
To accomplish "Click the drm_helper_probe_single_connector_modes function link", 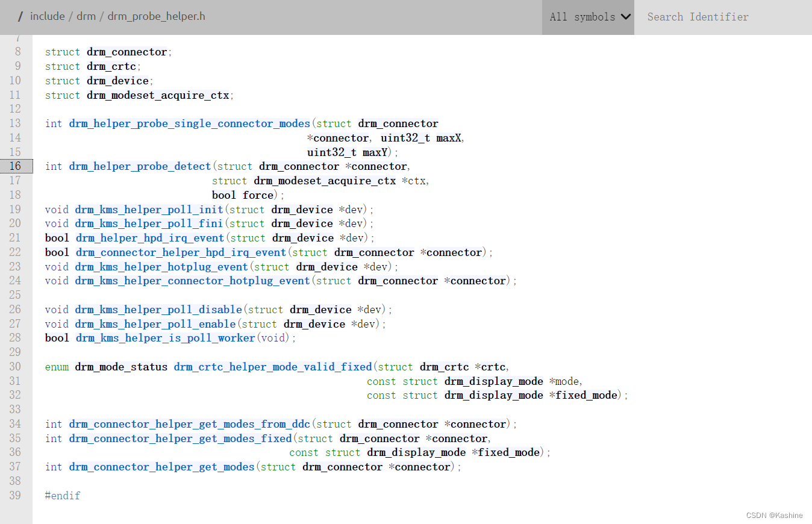I will [189, 123].
